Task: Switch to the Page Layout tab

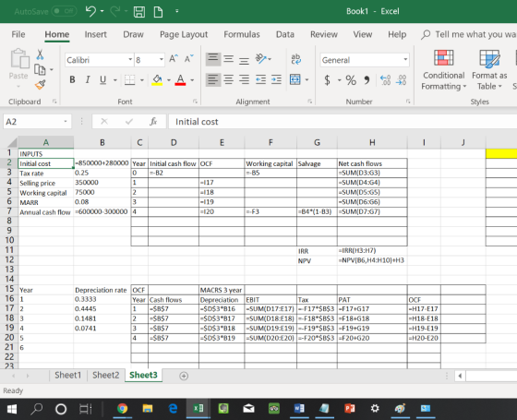Action: (x=184, y=34)
